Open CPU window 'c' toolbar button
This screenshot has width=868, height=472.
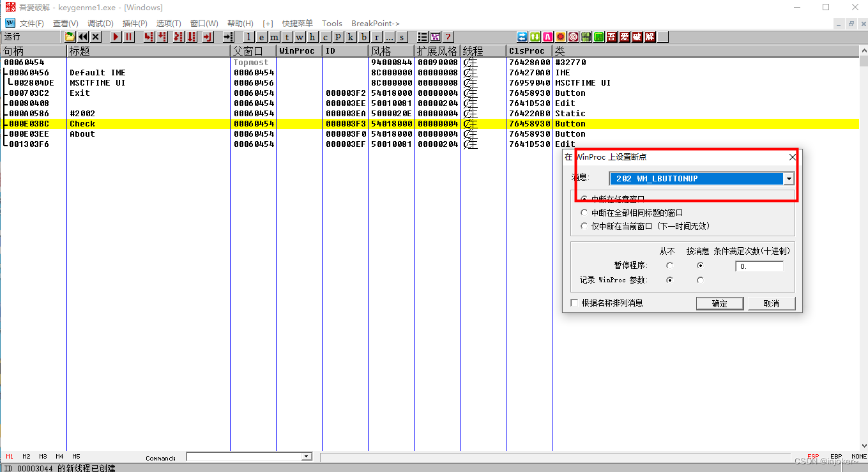pos(325,37)
